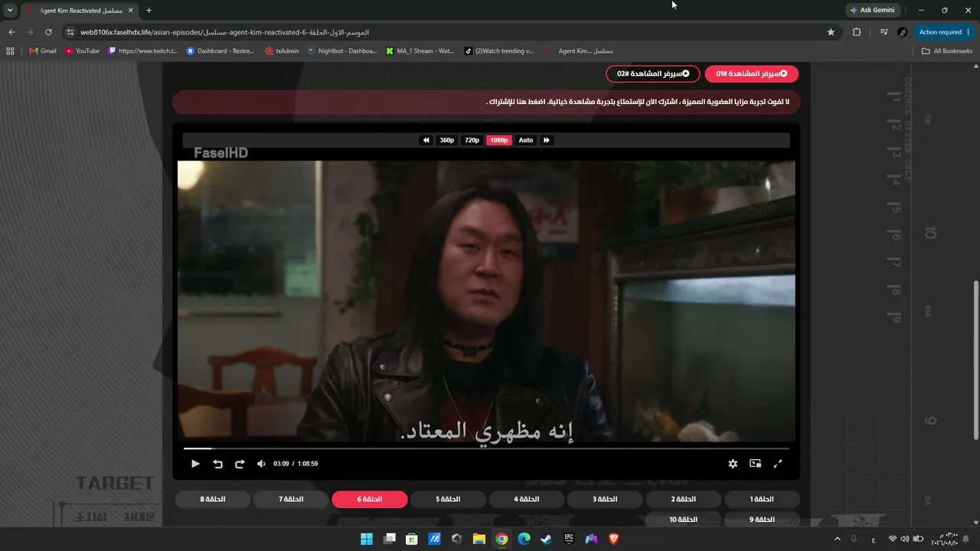
Task: Skip forward using the forward-arrow icon
Action: [240, 464]
